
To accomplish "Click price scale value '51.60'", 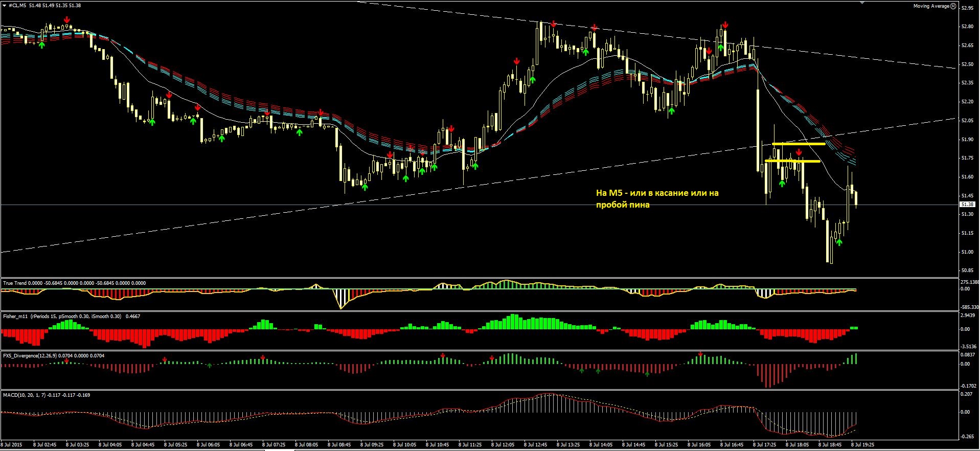I will (x=967, y=177).
